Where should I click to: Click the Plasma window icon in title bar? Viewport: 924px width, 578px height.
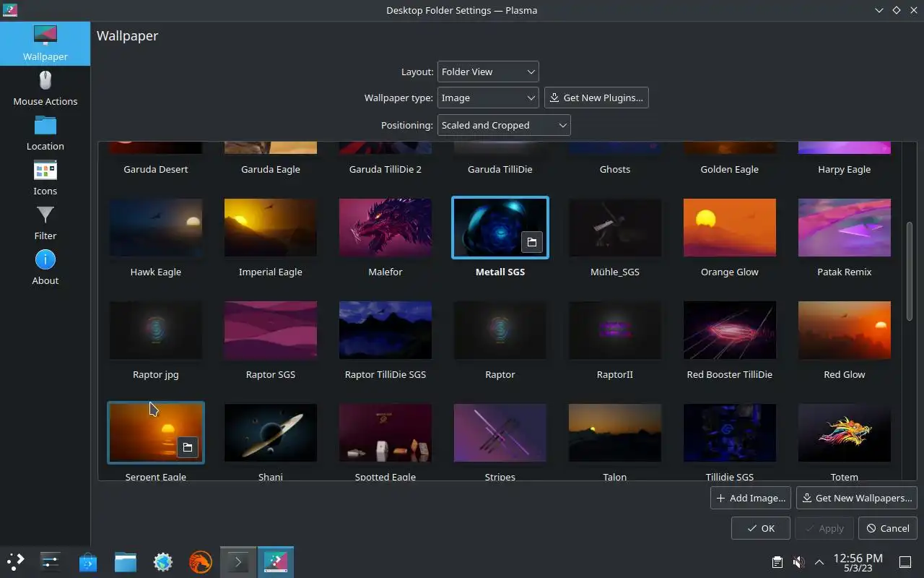(11, 10)
